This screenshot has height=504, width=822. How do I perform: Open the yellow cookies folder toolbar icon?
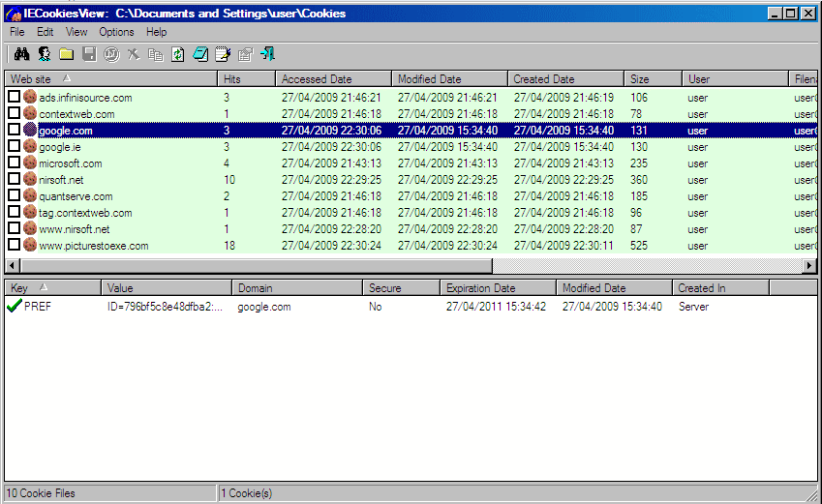coord(66,54)
